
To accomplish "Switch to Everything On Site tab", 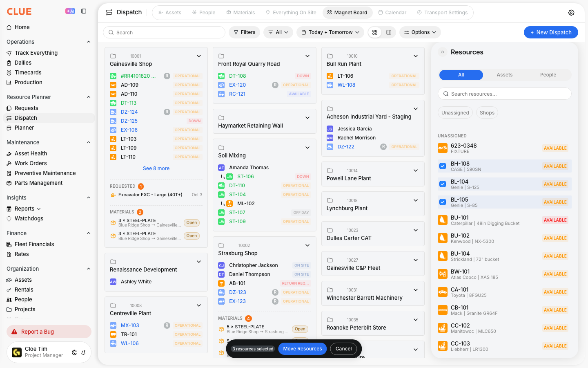I will (x=291, y=13).
